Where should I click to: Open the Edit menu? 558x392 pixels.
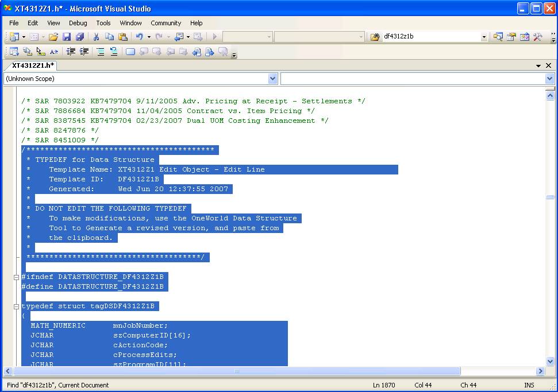[33, 23]
